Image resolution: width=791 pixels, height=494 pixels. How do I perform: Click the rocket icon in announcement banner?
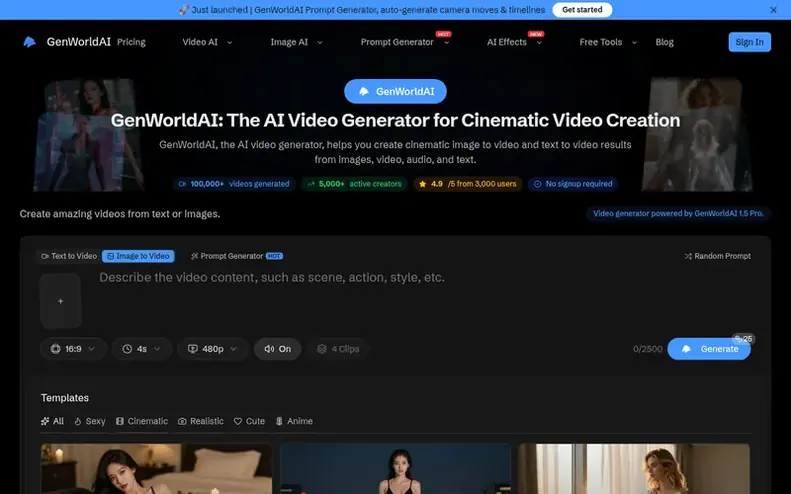pyautogui.click(x=184, y=10)
